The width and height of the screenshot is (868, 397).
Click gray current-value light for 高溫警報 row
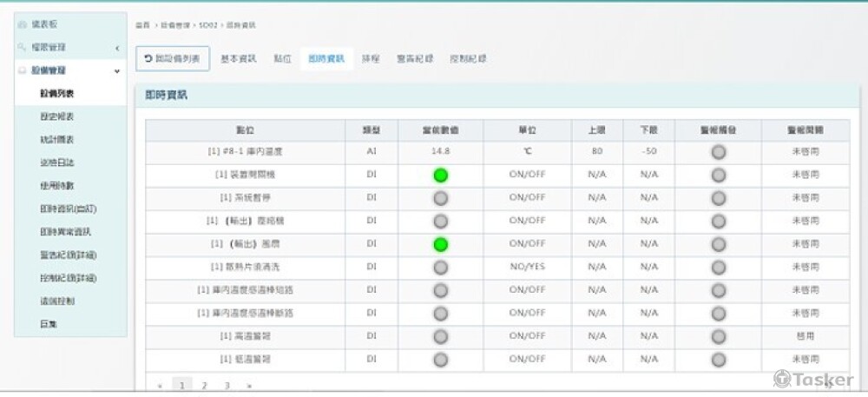441,337
